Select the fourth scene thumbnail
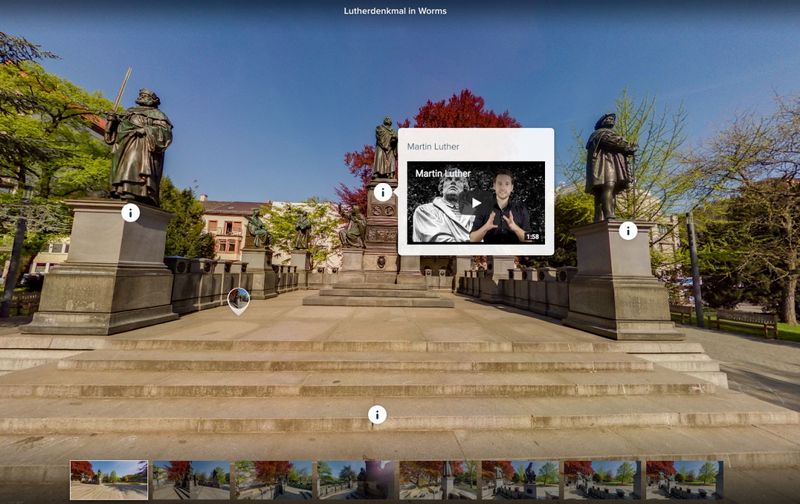800x504 pixels. [x=356, y=480]
